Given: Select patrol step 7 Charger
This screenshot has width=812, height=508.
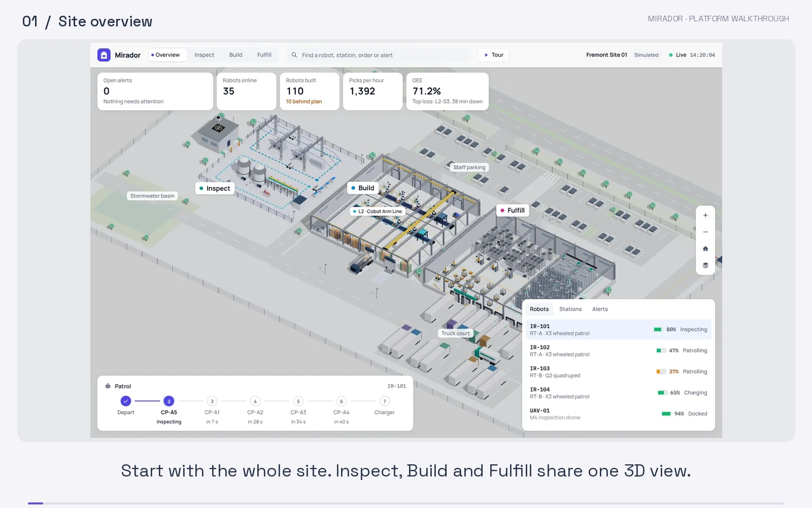Looking at the screenshot, I should click(x=385, y=401).
